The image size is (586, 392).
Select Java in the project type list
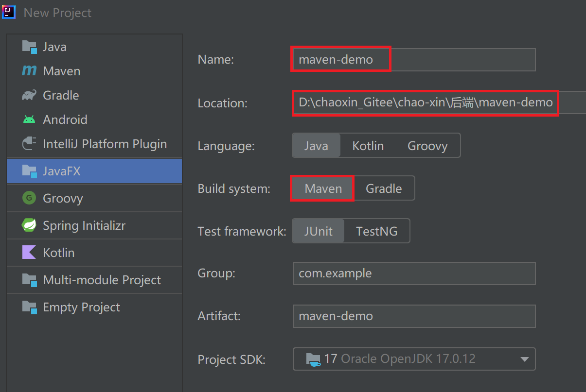tap(94, 47)
